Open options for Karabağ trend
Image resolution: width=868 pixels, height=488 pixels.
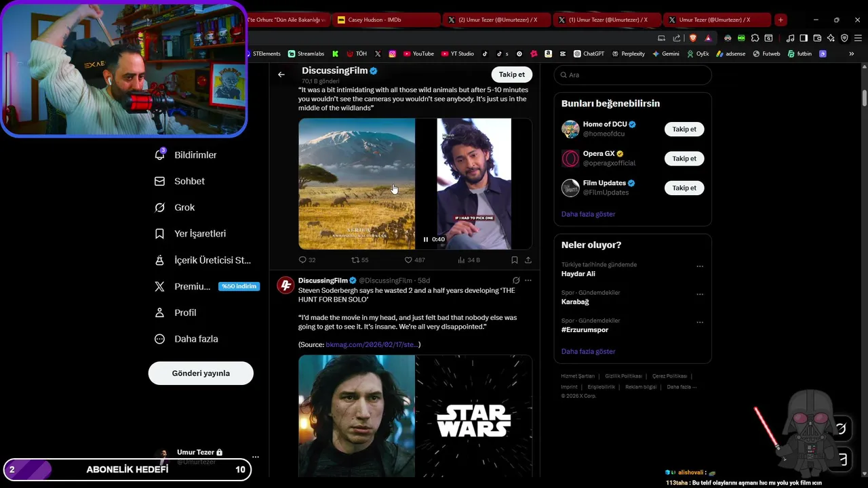pos(700,294)
